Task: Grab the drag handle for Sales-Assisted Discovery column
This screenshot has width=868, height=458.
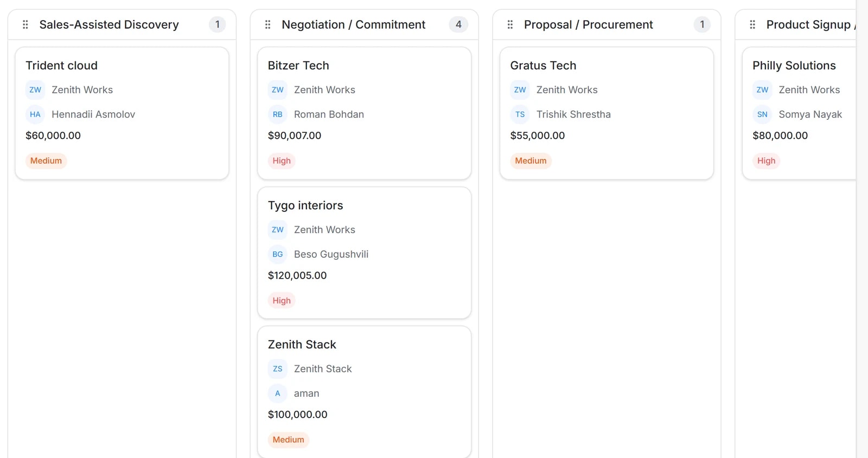Action: coord(25,24)
